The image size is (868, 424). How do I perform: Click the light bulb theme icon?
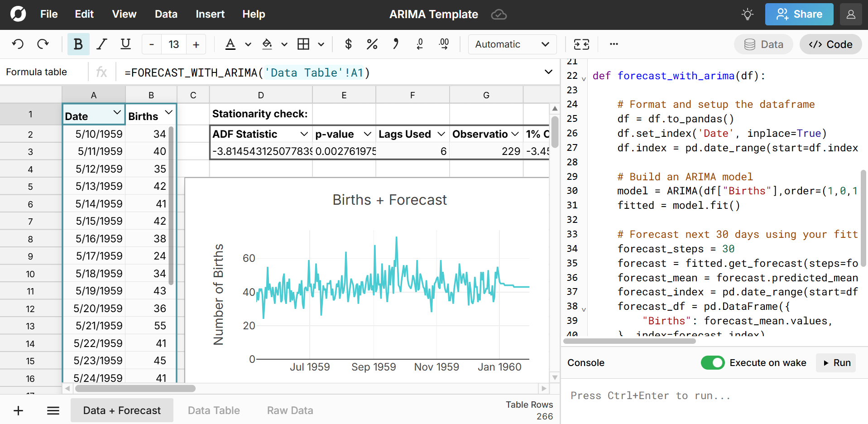click(748, 14)
